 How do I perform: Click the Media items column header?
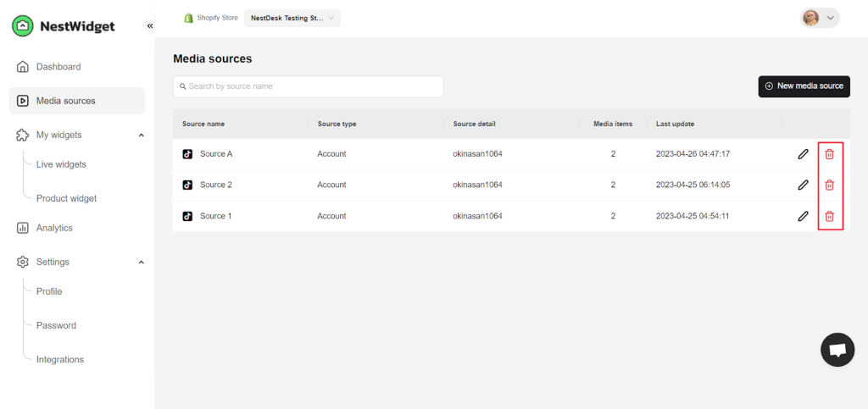click(x=613, y=124)
